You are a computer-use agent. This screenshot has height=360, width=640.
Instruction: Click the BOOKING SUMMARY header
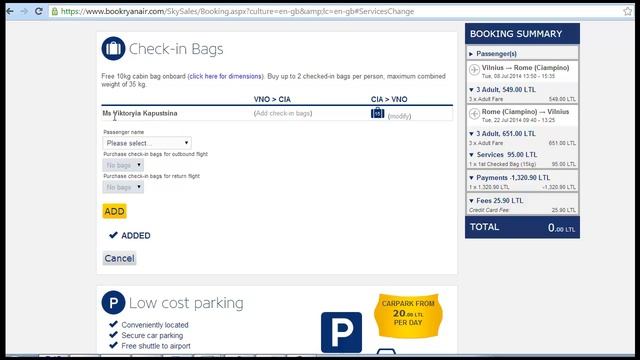pyautogui.click(x=522, y=34)
